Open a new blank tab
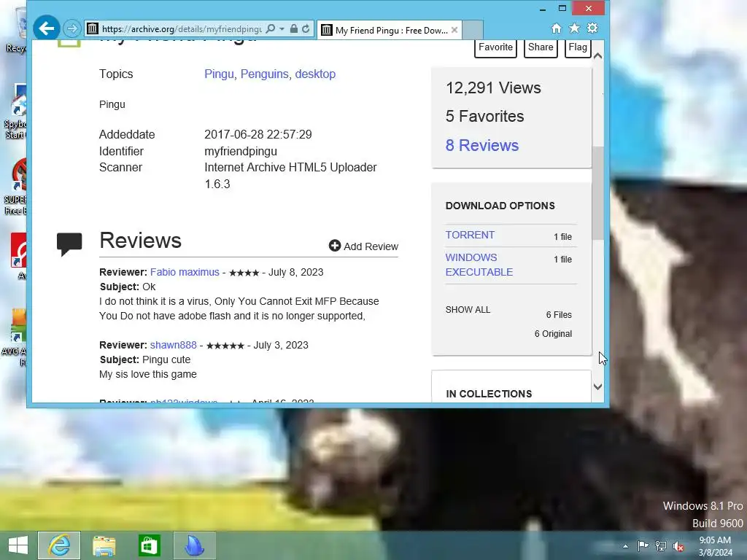 coord(473,30)
